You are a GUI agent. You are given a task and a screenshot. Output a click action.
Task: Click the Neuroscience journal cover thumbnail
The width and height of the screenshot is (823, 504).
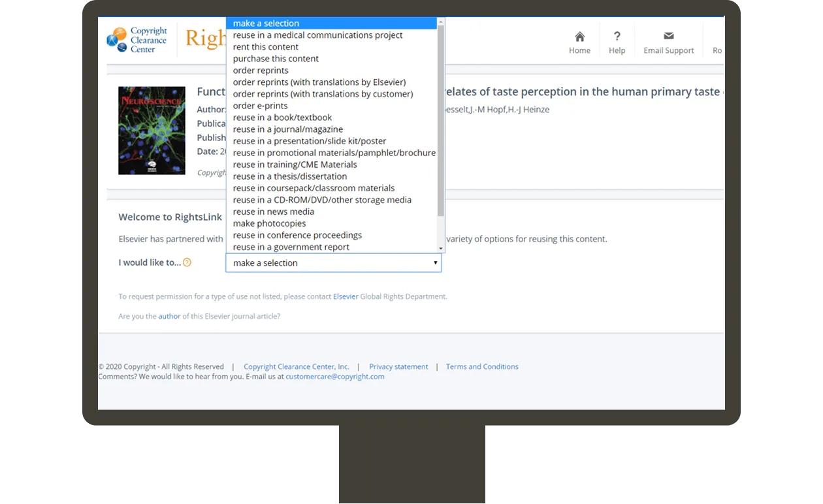click(152, 131)
